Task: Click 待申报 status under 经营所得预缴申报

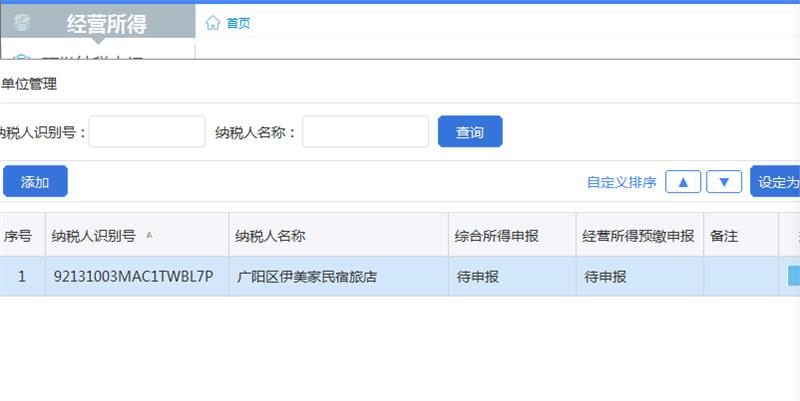Action: pyautogui.click(x=605, y=276)
